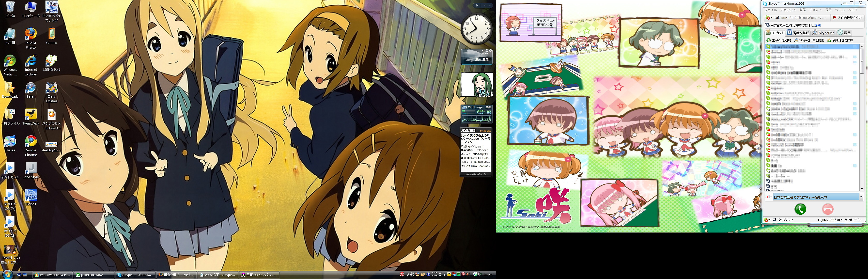868x279 pixels.
Task: Switch to the 履歴 history tab
Action: 844,33
